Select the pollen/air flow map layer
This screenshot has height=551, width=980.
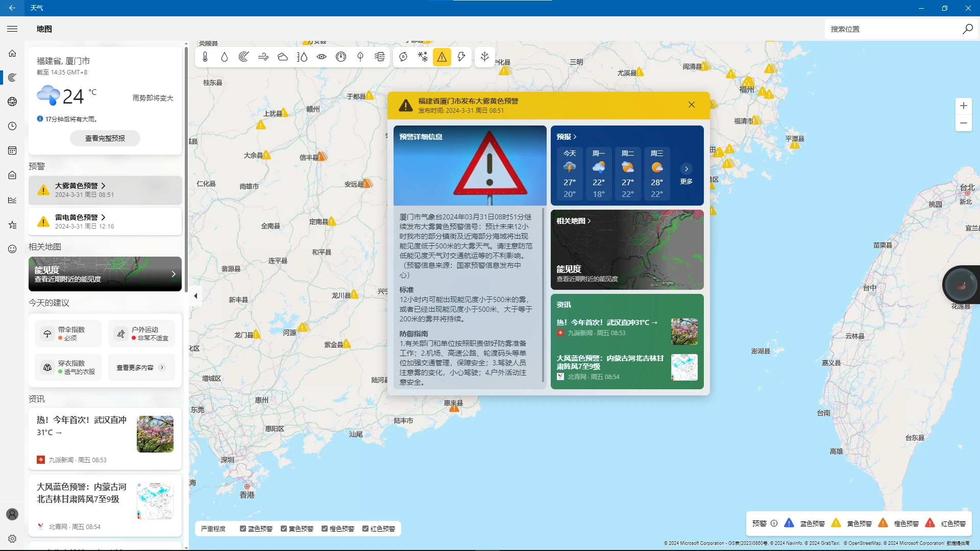tap(380, 57)
